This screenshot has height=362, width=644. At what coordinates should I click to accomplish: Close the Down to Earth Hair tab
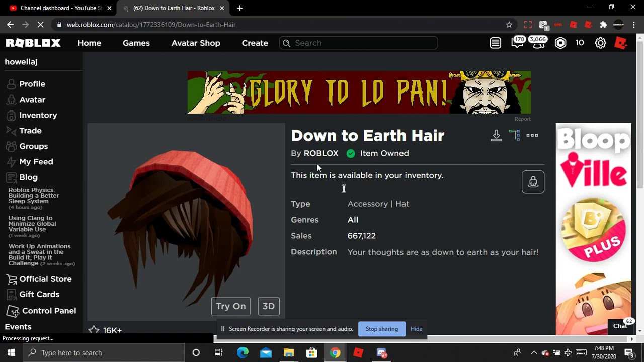(222, 8)
